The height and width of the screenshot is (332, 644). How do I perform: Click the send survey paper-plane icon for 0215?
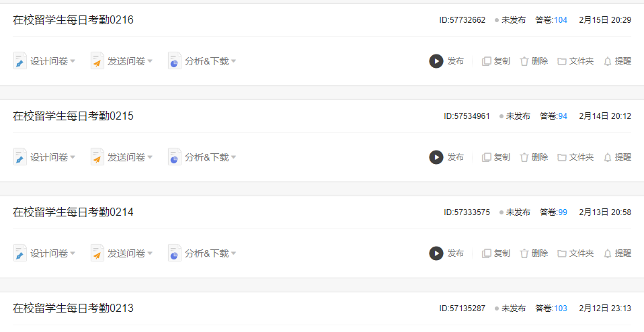click(x=97, y=157)
